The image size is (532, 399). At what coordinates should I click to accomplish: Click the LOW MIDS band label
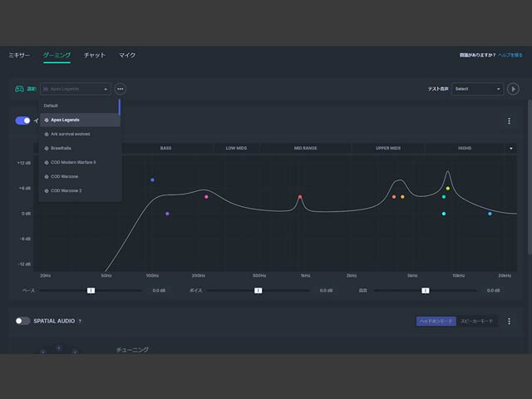[x=236, y=148]
